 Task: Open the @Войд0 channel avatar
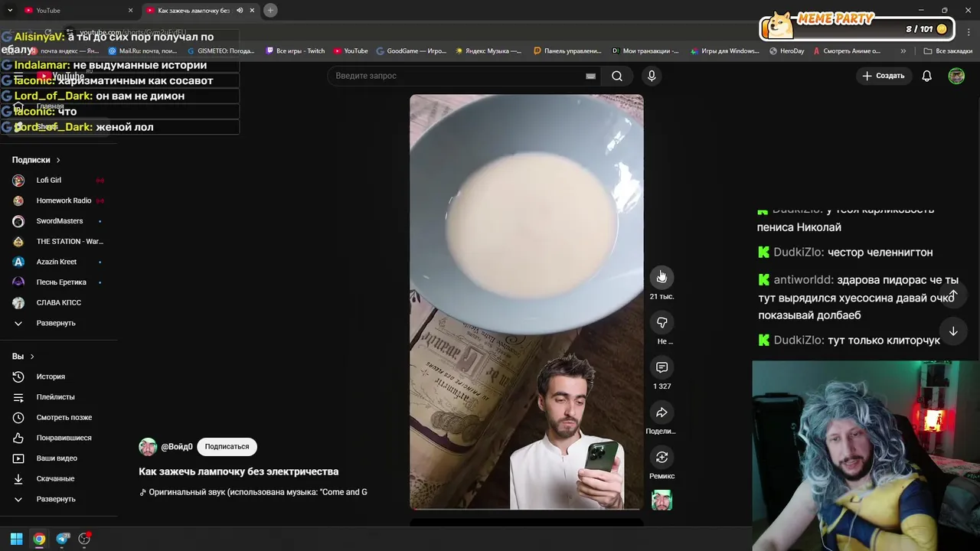(148, 447)
